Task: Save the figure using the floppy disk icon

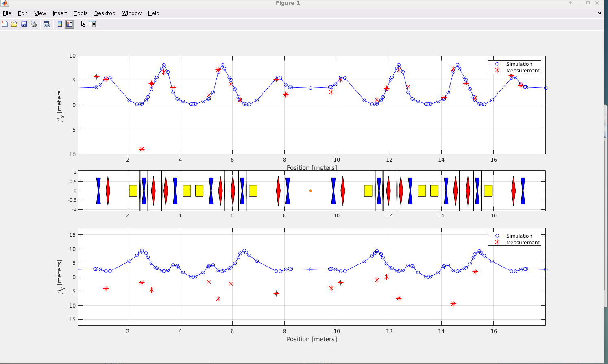Action: (24, 24)
